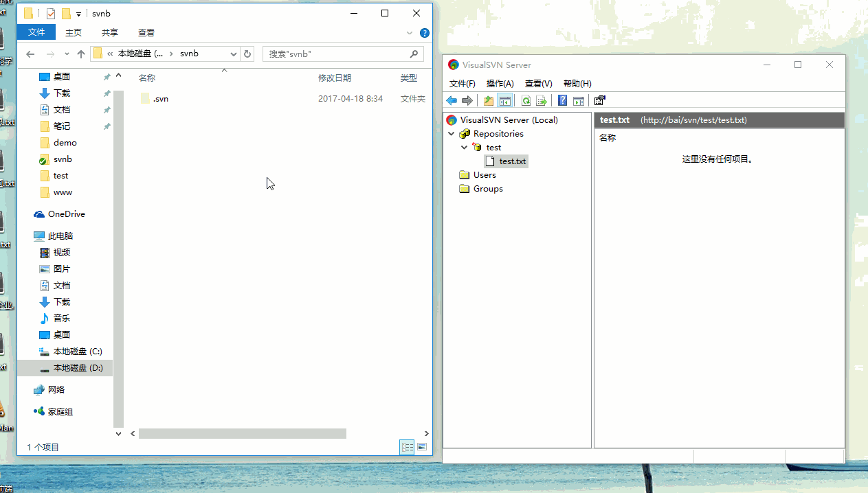Sort by 名称 column in Explorer
Screen dimensions: 868x493
coord(147,78)
